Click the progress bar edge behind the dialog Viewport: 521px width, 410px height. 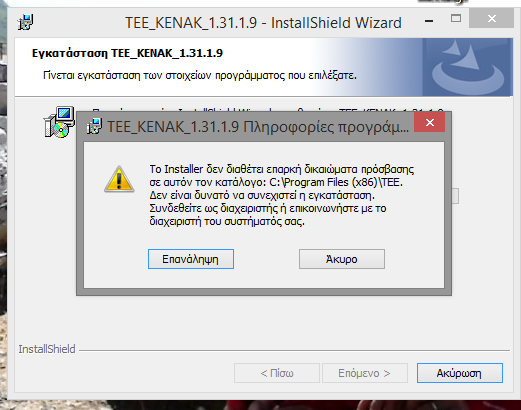[455, 196]
